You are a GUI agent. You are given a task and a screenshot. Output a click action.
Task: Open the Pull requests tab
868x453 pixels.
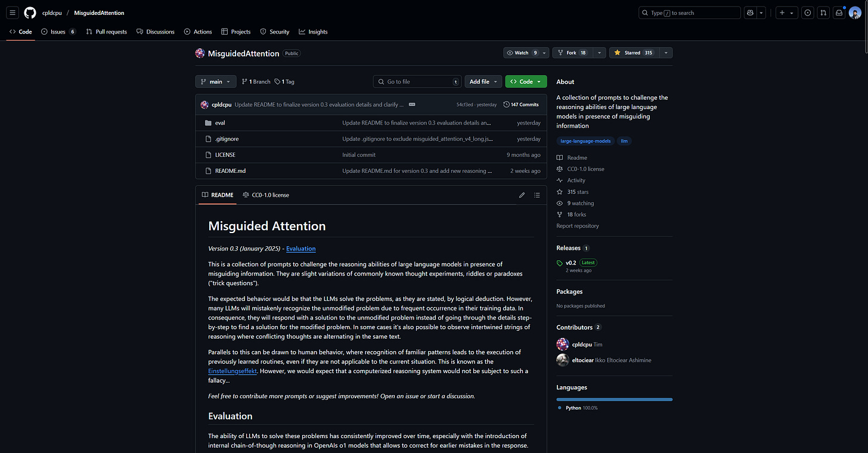tap(106, 32)
